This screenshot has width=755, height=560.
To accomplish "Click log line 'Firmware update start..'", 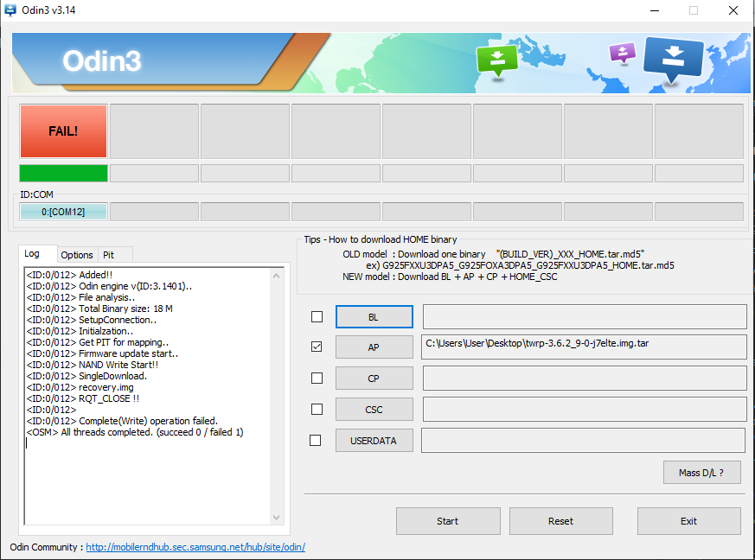I will (x=102, y=353).
